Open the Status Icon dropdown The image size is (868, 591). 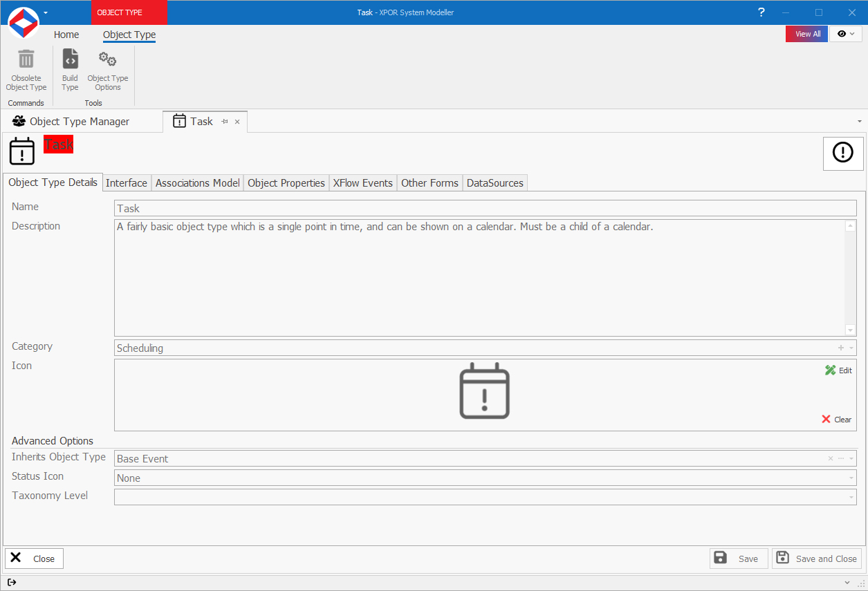point(851,477)
